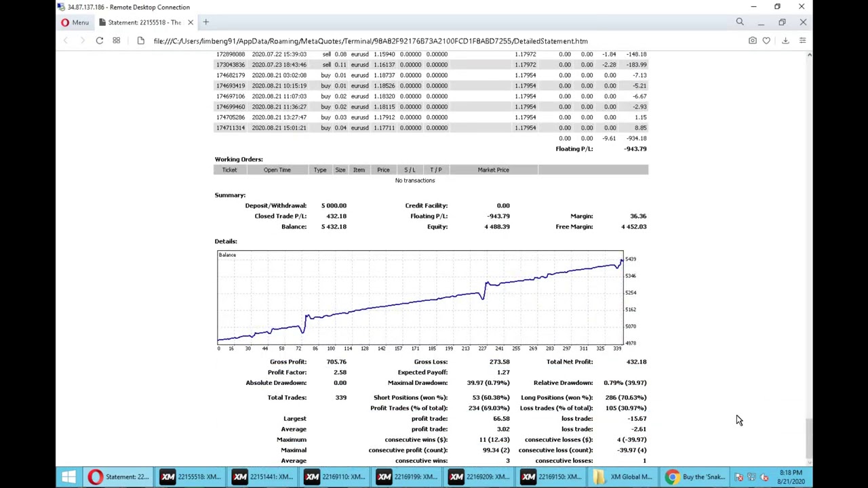Open the 22151441: XM taskbar window
Image resolution: width=868 pixels, height=488 pixels.
click(263, 477)
